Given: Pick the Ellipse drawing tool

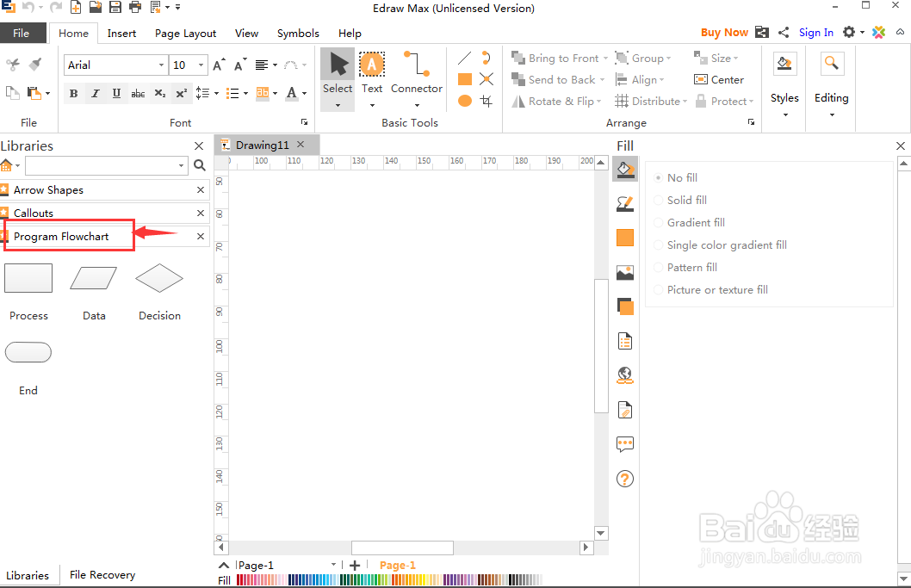Looking at the screenshot, I should tap(465, 101).
